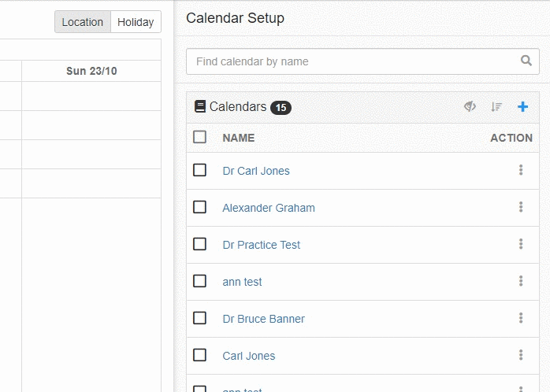Toggle hidden calendars eye icon
Image resolution: width=550 pixels, height=392 pixels.
pyautogui.click(x=470, y=106)
